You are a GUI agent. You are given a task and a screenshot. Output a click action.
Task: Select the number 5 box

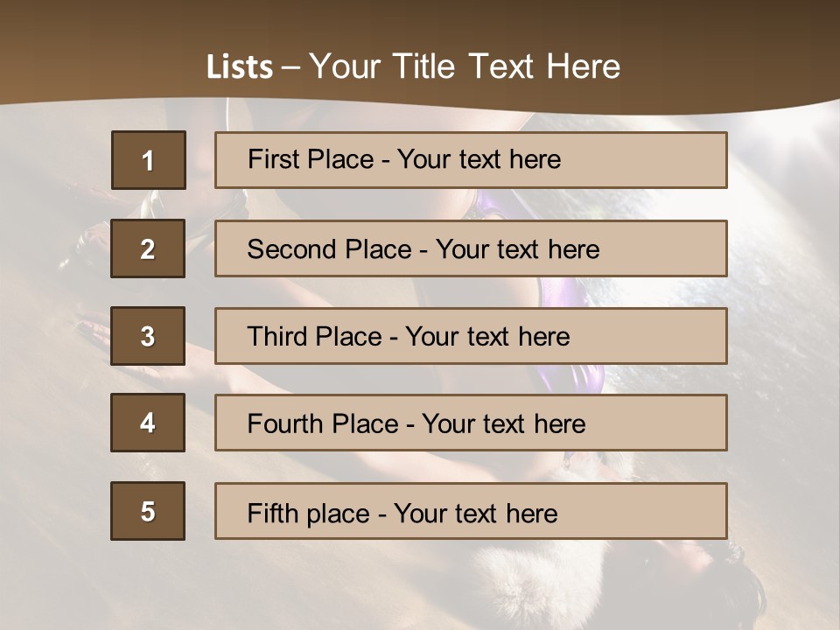tap(148, 511)
